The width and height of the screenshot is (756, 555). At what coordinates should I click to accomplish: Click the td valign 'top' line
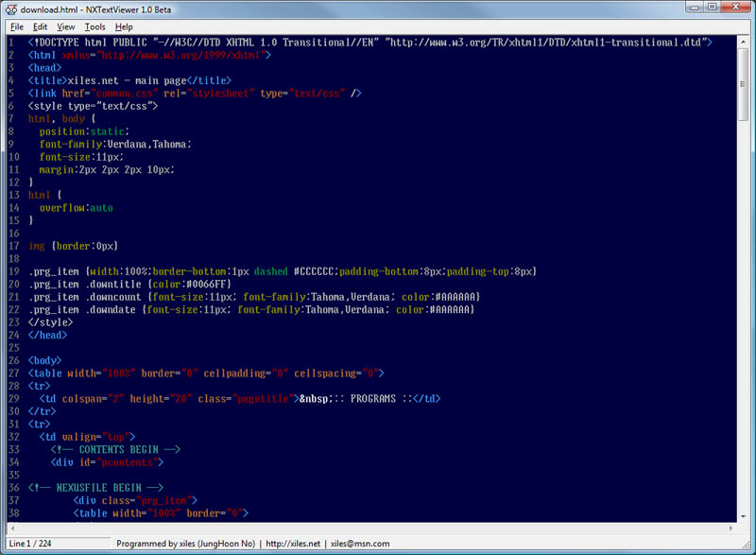click(87, 437)
